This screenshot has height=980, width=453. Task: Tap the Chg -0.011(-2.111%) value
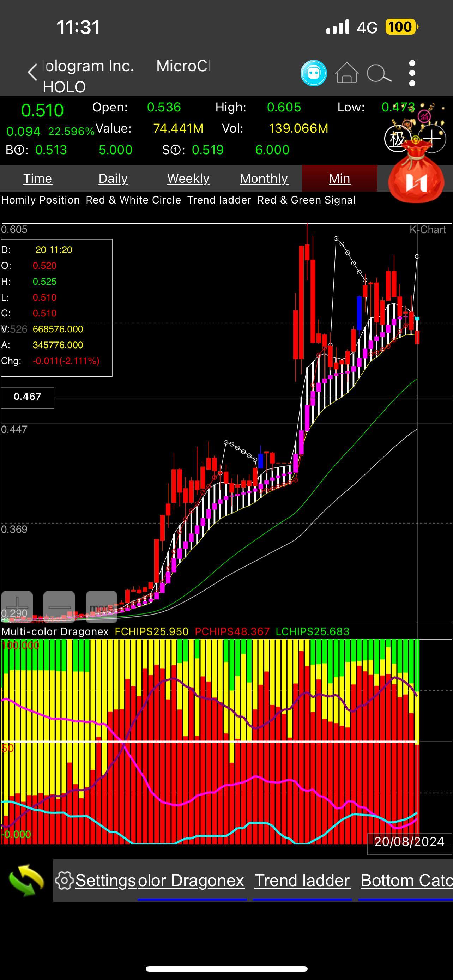point(66,361)
